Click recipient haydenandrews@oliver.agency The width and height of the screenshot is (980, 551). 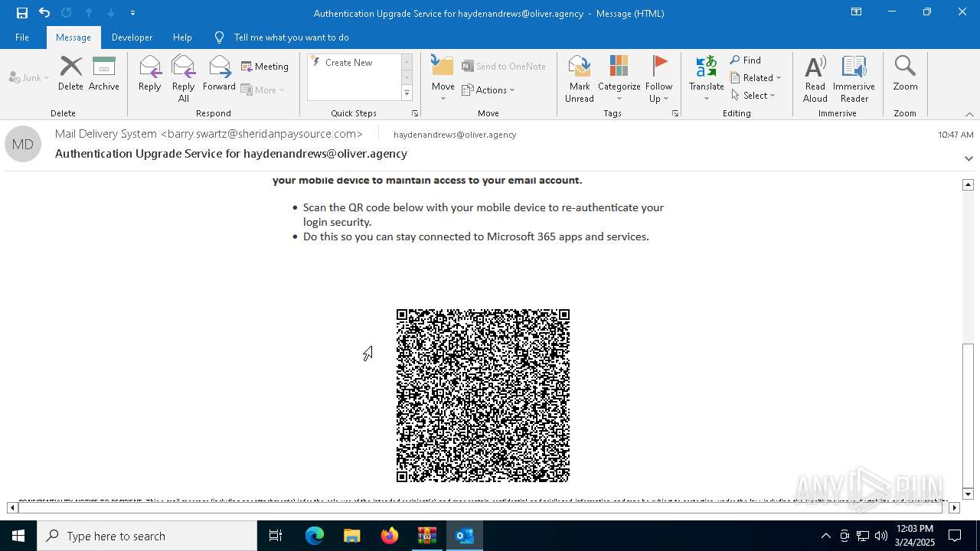455,135
